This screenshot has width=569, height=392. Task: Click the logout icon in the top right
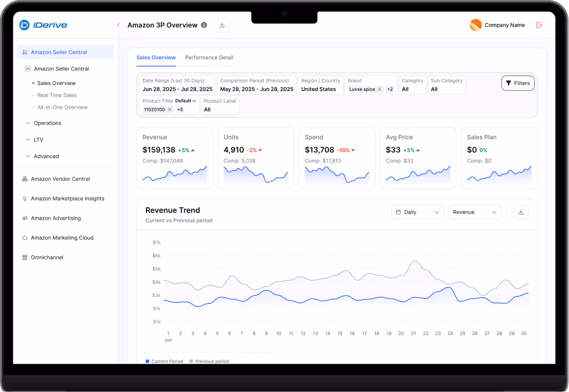(538, 25)
